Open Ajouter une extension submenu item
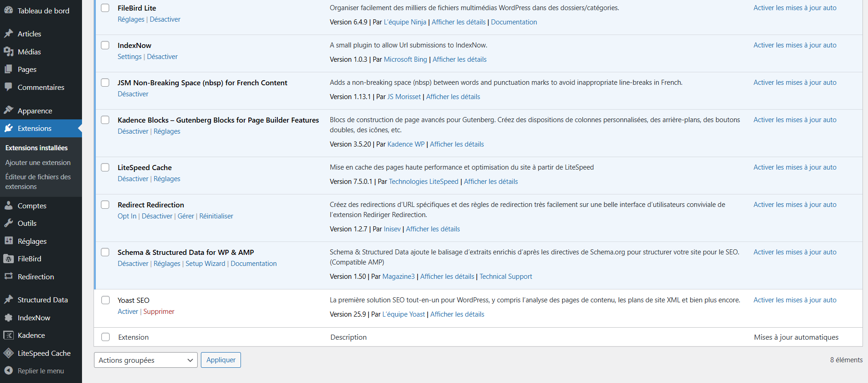Screen dimensions: 868x383 coord(38,163)
